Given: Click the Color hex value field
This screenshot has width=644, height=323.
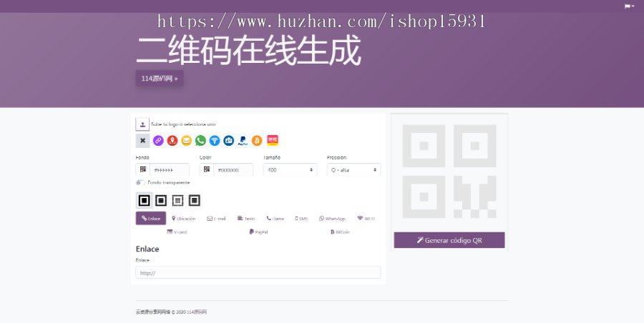Looking at the screenshot, I should [233, 169].
